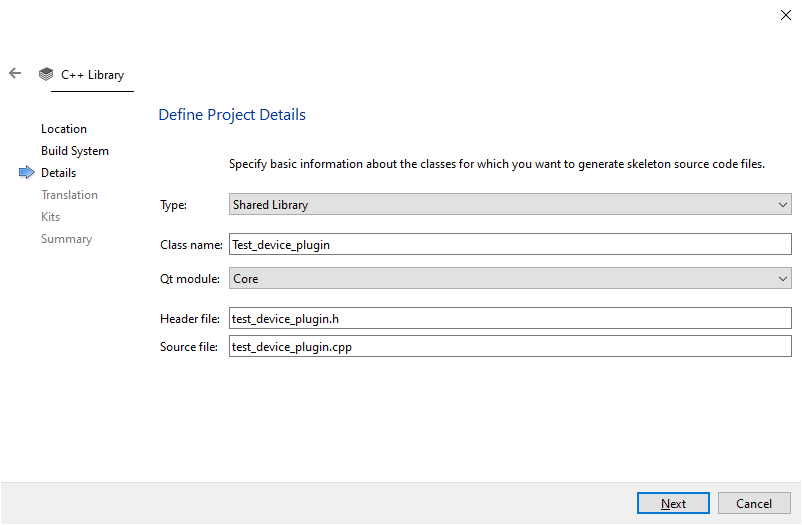Viewport: 802px width, 525px height.
Task: Expand the Qt module dropdown arrow
Action: coord(783,279)
